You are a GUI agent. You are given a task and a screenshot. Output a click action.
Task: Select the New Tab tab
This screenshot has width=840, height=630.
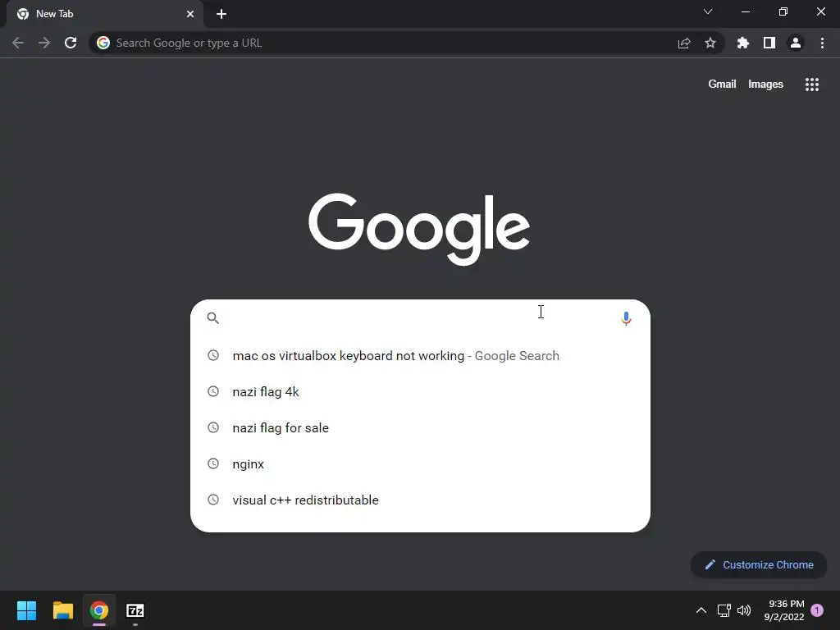point(104,14)
